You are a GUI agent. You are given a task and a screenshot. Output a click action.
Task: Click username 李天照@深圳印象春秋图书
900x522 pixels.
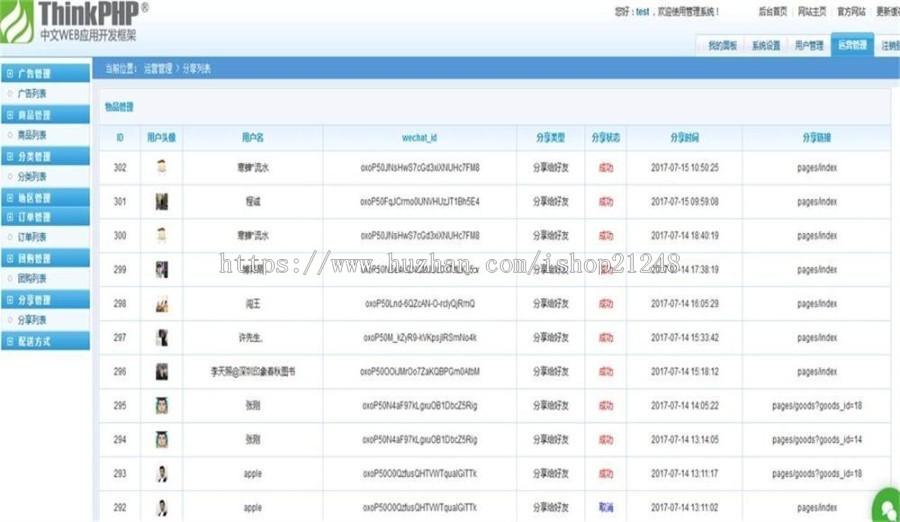click(x=253, y=372)
